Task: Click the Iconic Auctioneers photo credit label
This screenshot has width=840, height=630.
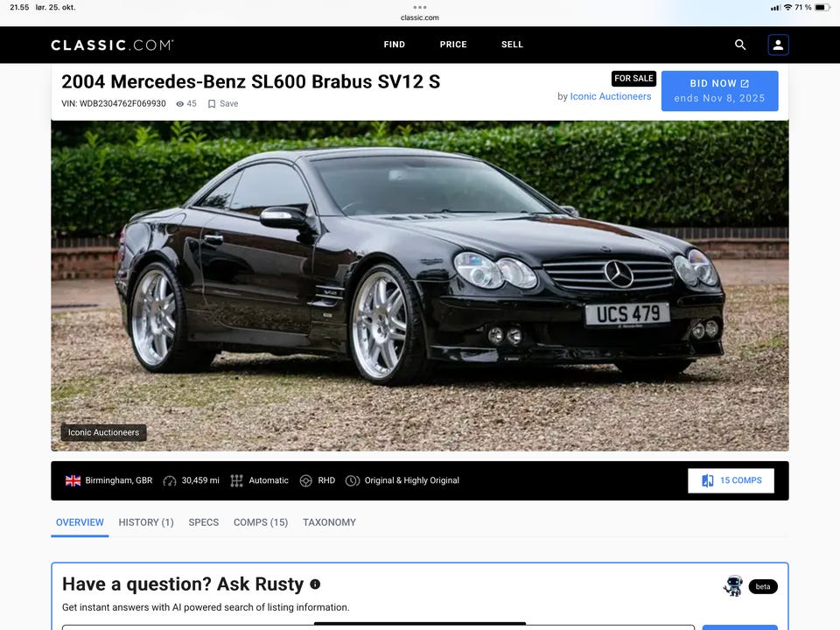Action: click(x=103, y=432)
